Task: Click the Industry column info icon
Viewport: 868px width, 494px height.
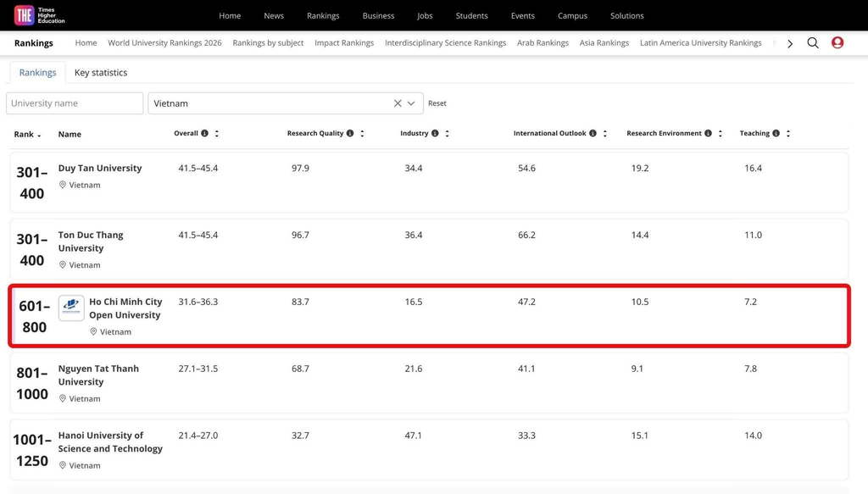Action: [435, 134]
